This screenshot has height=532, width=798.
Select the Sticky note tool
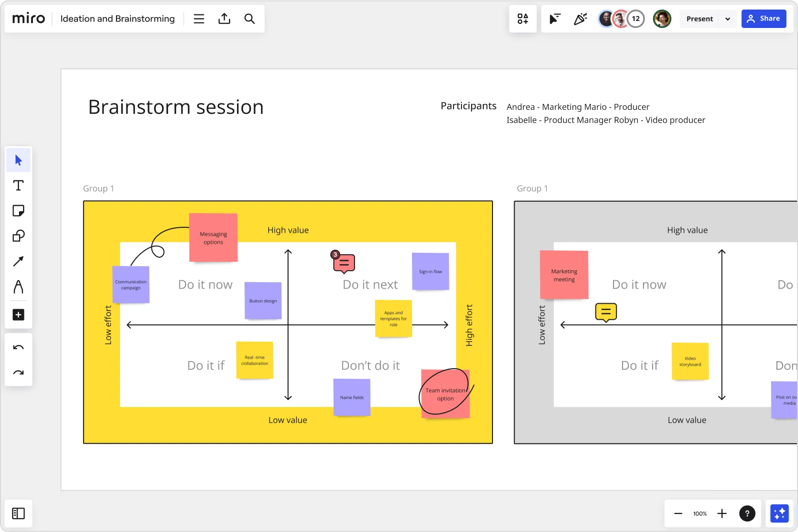click(18, 211)
